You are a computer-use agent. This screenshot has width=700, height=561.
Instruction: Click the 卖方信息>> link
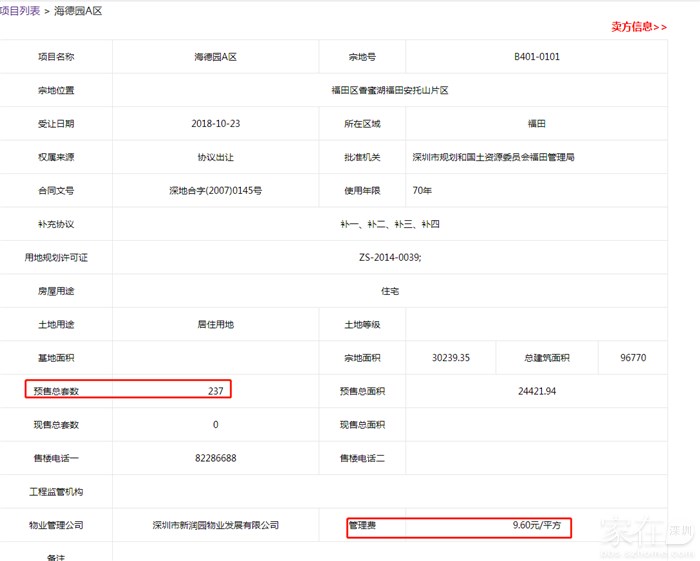(x=638, y=27)
